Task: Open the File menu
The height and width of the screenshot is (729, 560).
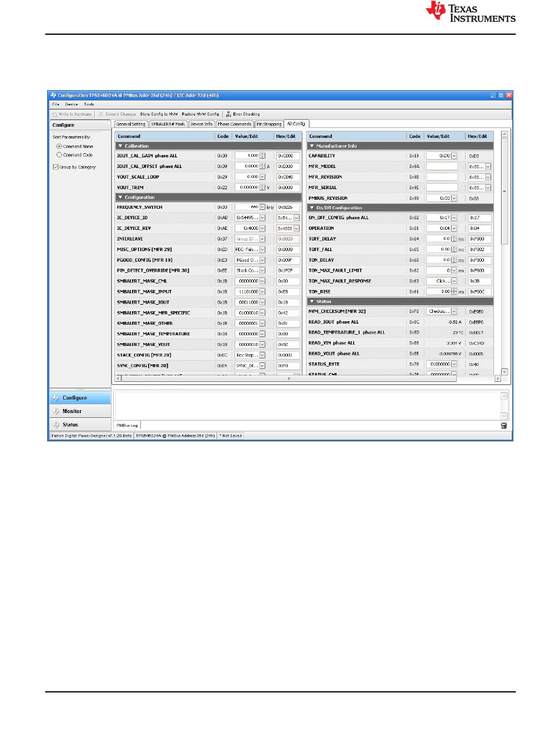Action: 55,104
